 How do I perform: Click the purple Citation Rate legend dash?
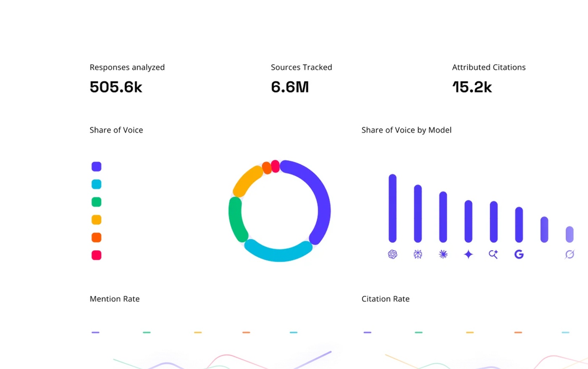367,332
